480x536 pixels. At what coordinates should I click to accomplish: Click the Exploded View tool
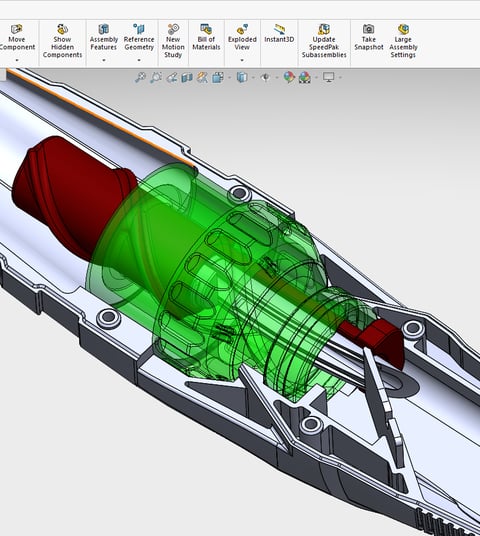coord(242,38)
